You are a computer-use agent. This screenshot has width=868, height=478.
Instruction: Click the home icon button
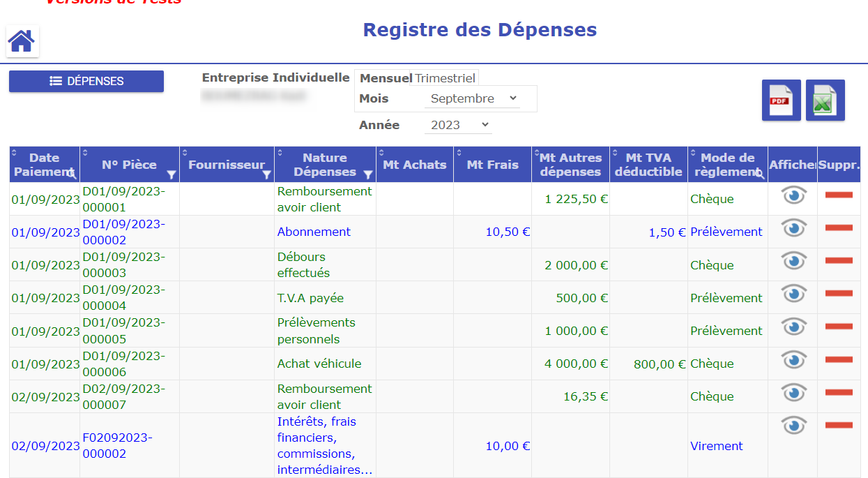point(22,42)
